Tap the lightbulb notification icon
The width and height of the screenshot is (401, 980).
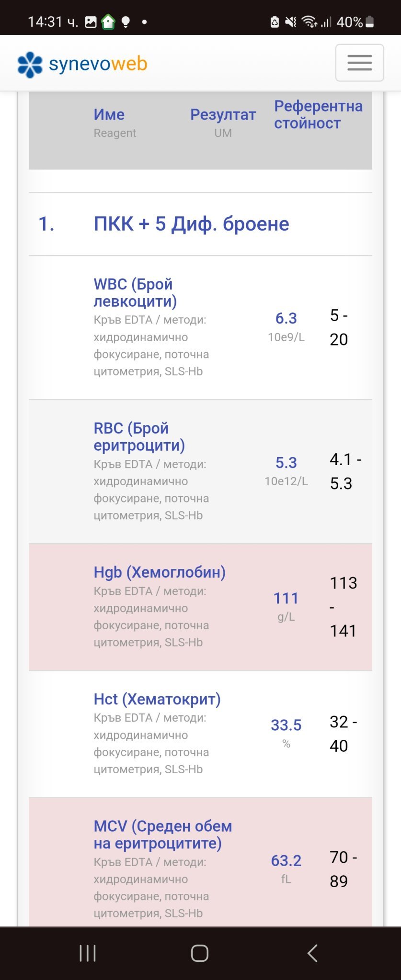coord(126,22)
